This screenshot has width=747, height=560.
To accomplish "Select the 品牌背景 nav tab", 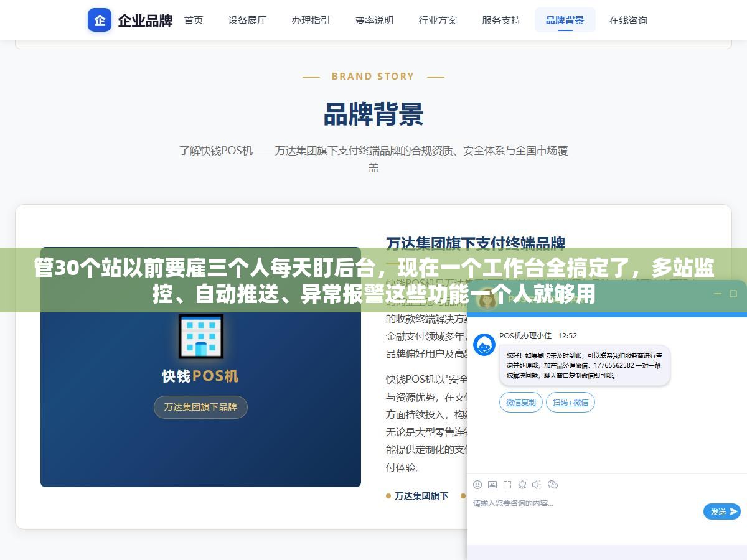I will (x=565, y=20).
